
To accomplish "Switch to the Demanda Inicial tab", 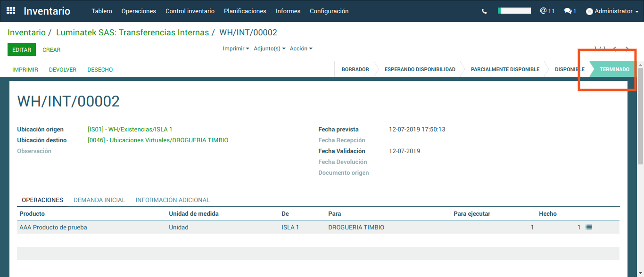I will (x=99, y=200).
